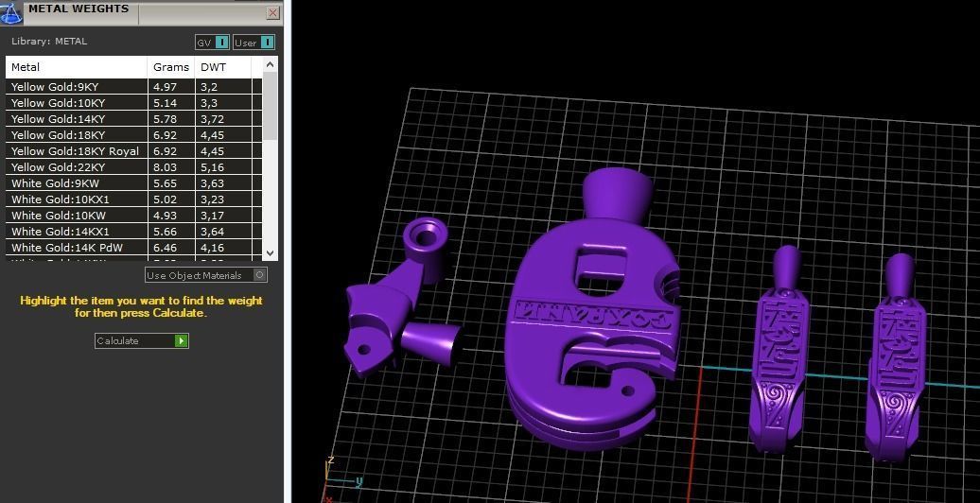Select the White Gold:14KX1 row
The height and width of the screenshot is (503, 980).
(x=133, y=232)
